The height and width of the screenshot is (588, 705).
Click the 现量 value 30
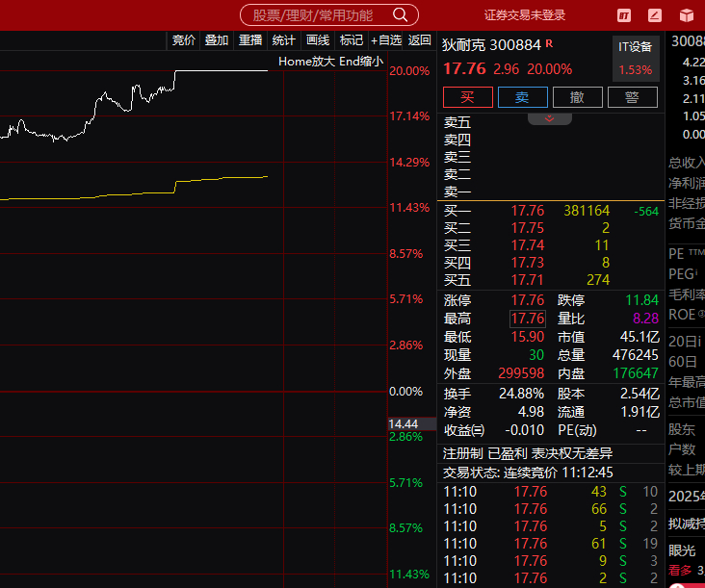tap(535, 355)
